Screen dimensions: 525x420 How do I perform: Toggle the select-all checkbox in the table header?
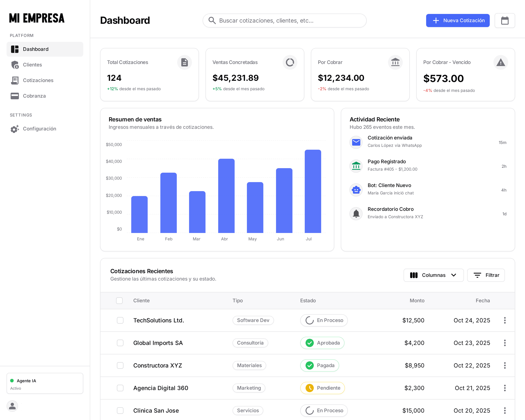click(x=119, y=301)
